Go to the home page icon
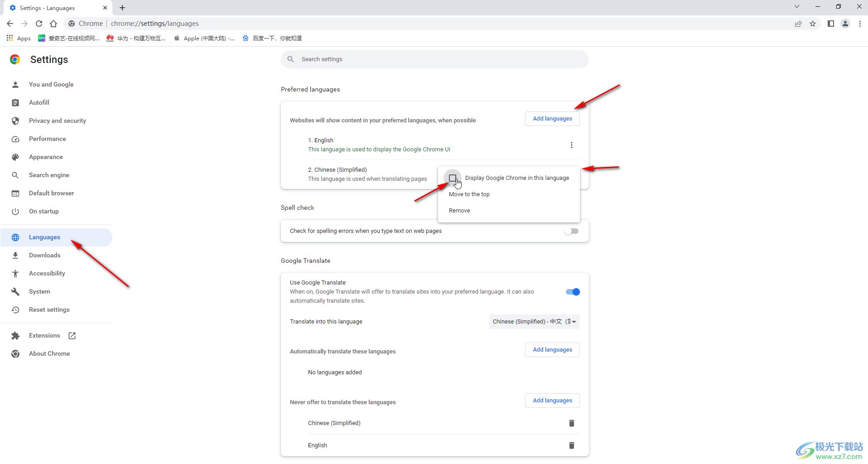 (x=53, y=24)
